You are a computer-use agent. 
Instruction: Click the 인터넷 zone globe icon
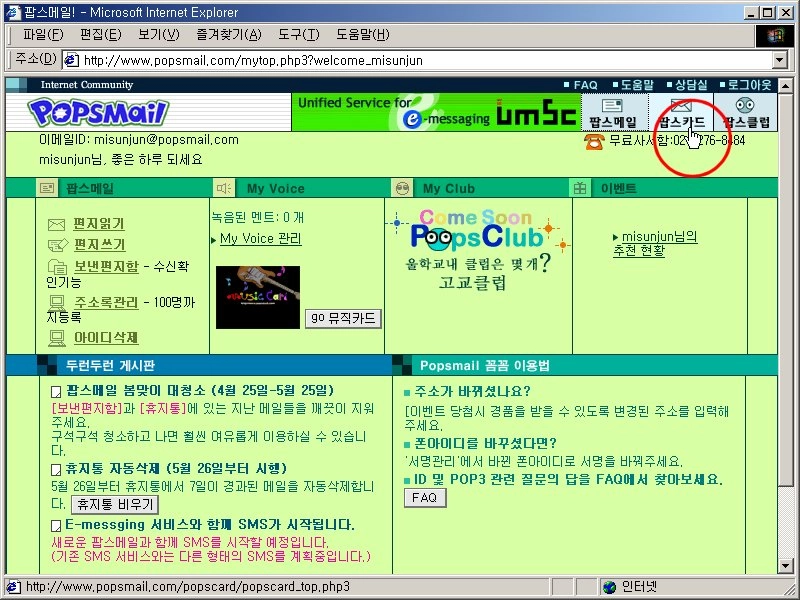click(609, 587)
